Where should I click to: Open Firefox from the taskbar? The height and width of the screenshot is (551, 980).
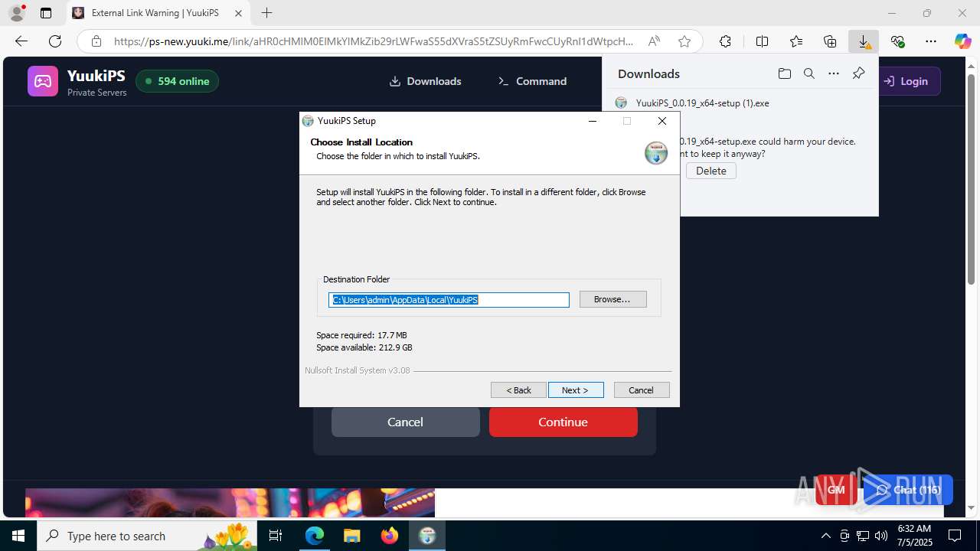[x=390, y=536]
